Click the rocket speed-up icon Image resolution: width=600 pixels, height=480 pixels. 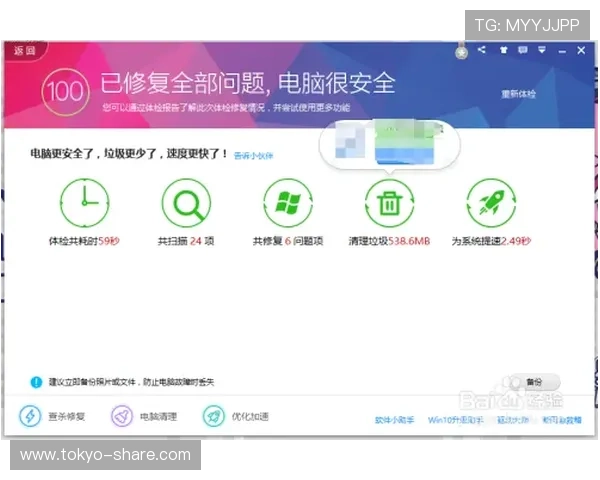click(491, 202)
